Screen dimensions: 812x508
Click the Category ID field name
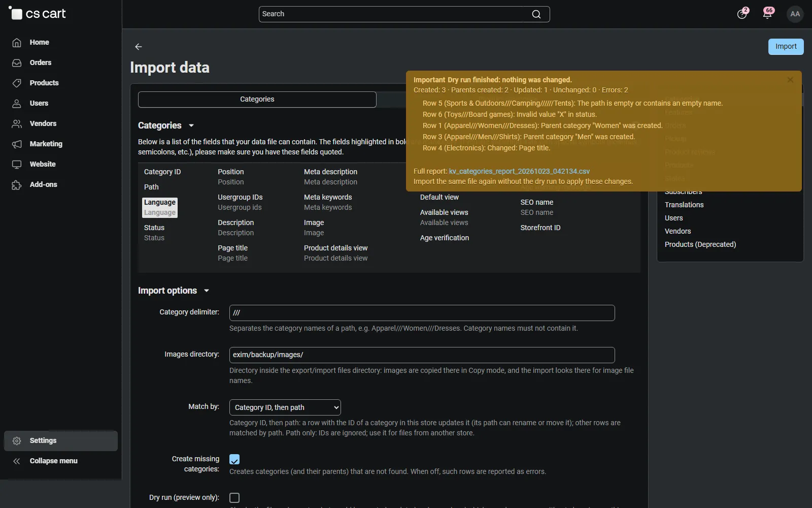162,172
